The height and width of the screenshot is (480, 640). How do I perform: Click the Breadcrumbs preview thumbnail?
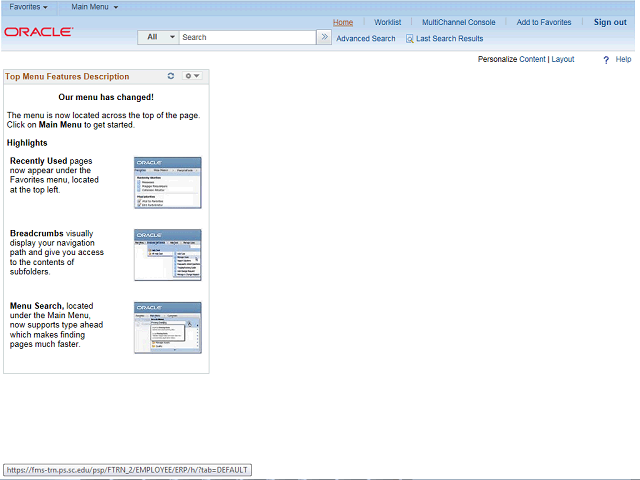point(168,255)
